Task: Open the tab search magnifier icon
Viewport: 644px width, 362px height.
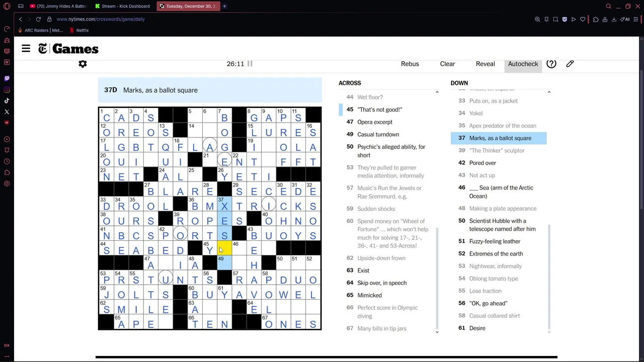Action: (608, 6)
